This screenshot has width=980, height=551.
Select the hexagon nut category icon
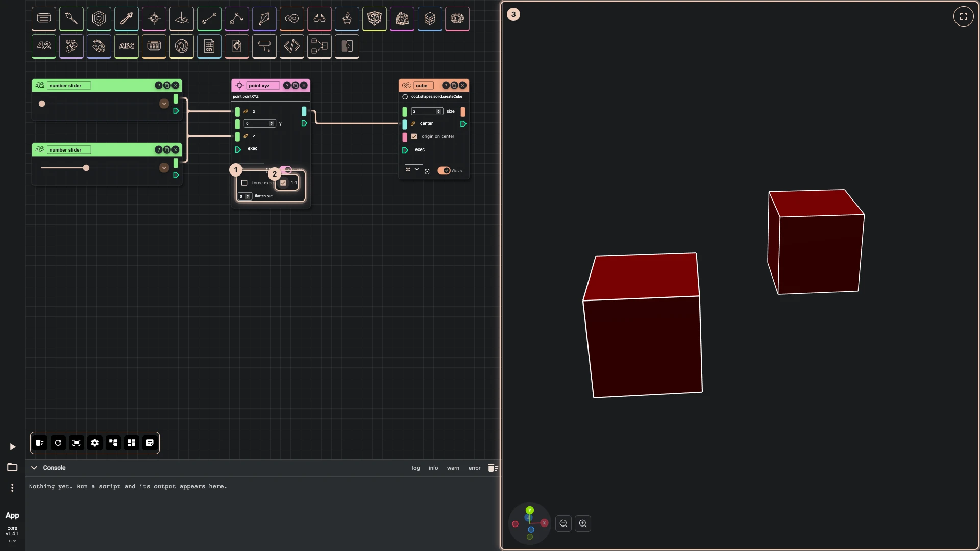click(99, 18)
